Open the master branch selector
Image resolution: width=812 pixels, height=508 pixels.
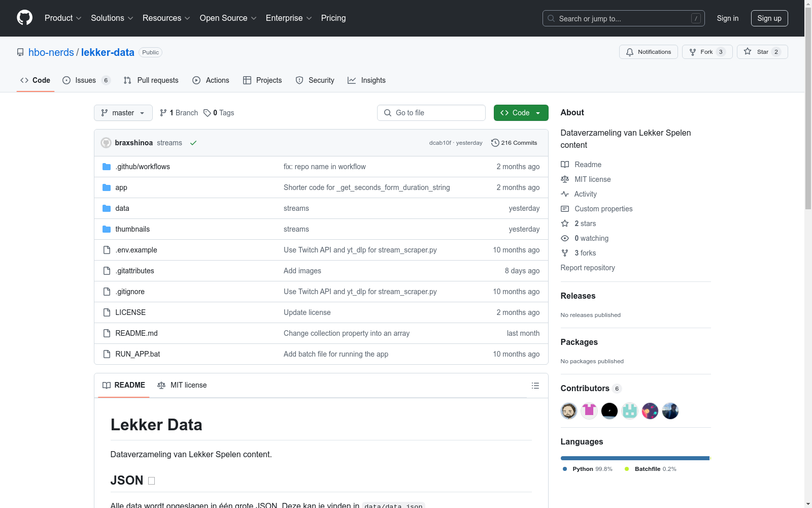(x=123, y=113)
